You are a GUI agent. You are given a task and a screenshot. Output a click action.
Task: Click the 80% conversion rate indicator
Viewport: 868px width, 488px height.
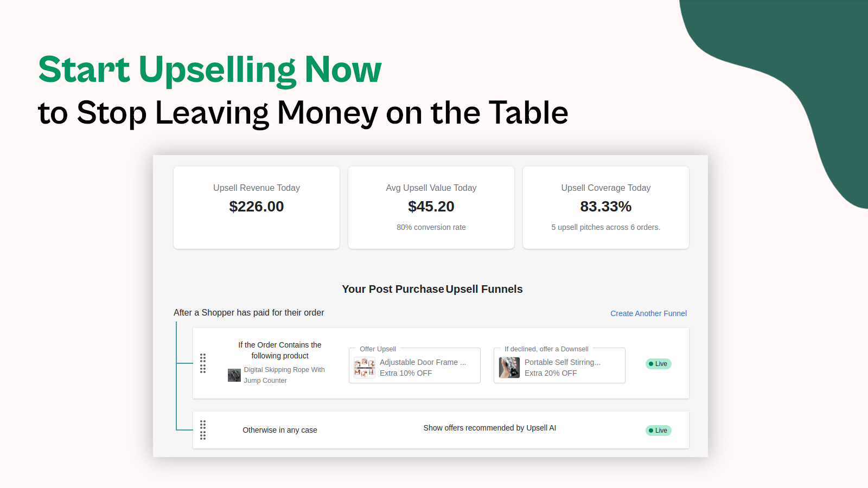tap(431, 227)
